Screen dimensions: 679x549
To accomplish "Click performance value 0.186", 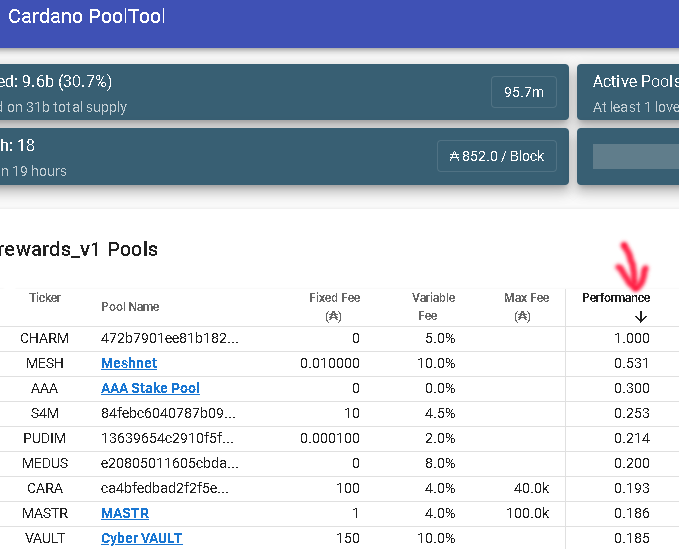I will click(632, 513).
